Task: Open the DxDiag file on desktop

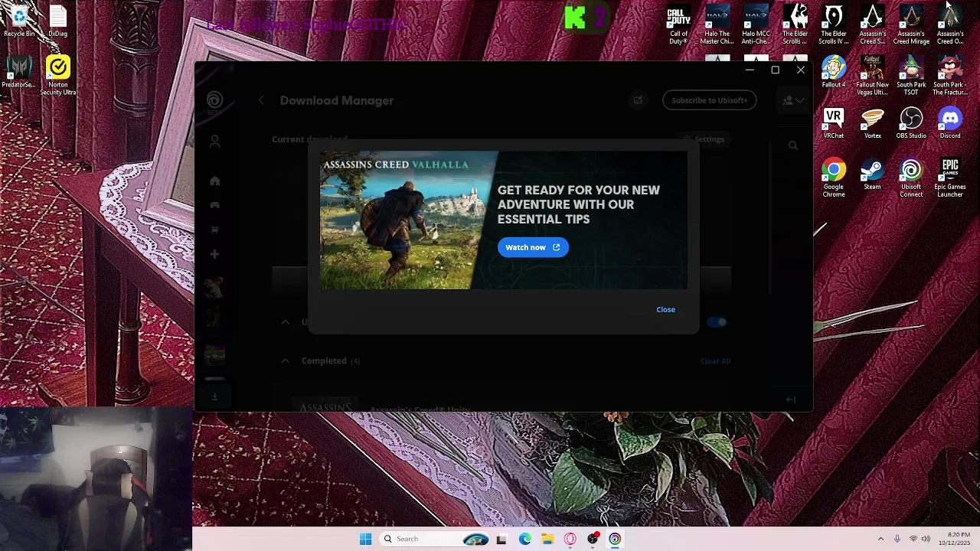Action: click(x=58, y=21)
